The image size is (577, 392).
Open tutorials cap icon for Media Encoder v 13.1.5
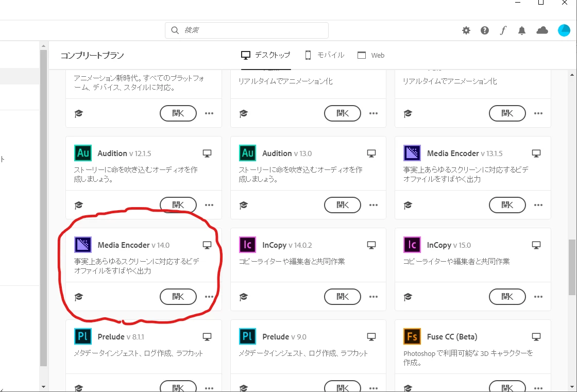[408, 205]
